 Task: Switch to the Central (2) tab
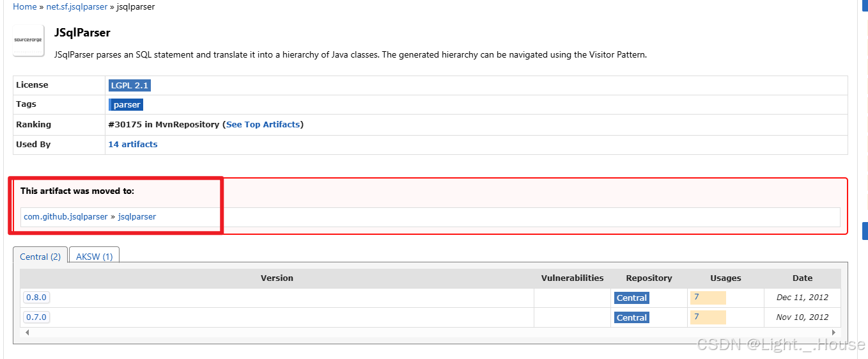[x=40, y=257]
